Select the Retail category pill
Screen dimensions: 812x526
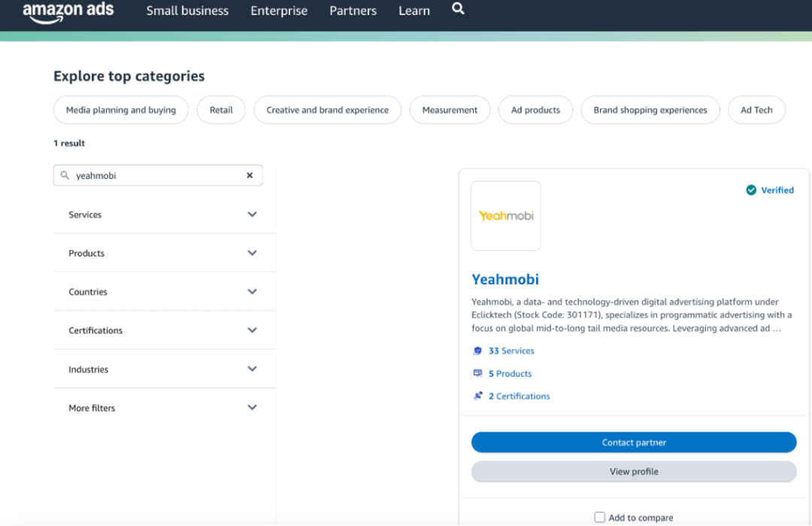[221, 110]
